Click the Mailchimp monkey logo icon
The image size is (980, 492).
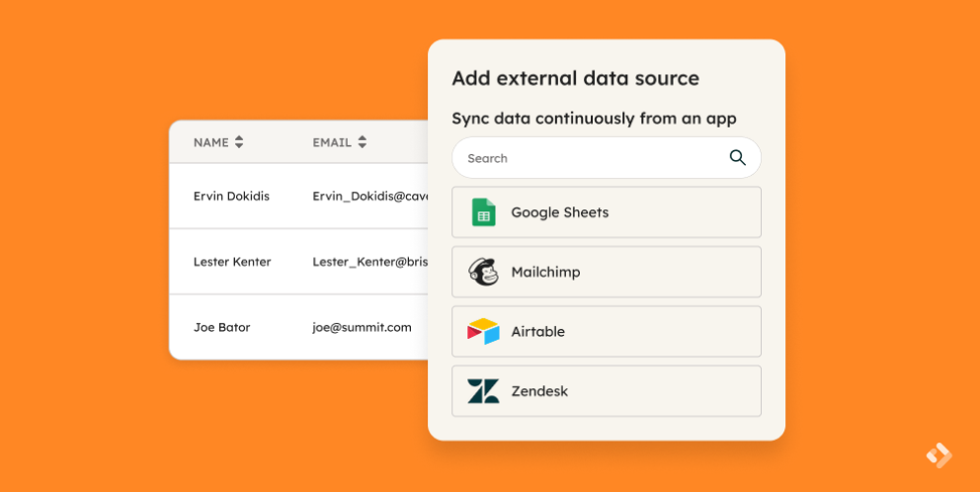[483, 273]
